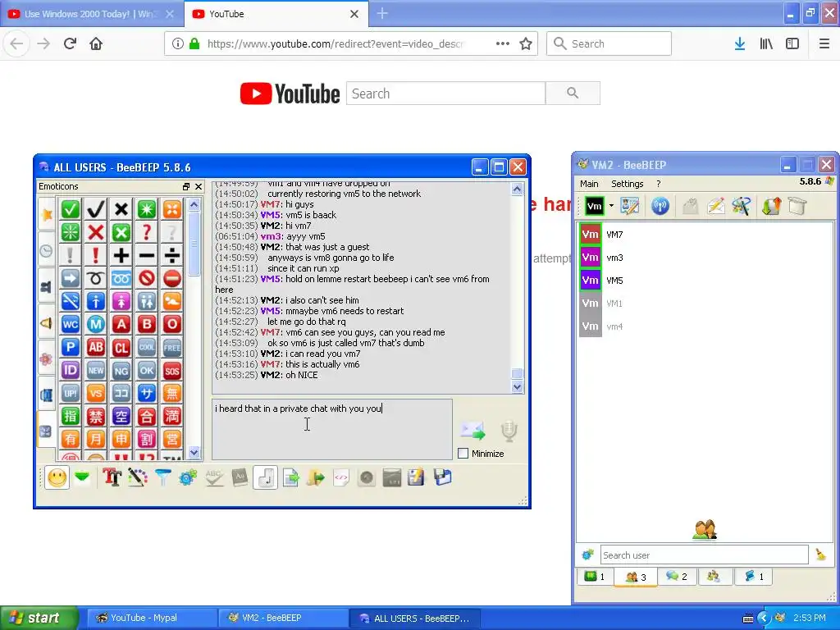Switch to the bell emoticon category tab

point(47,322)
